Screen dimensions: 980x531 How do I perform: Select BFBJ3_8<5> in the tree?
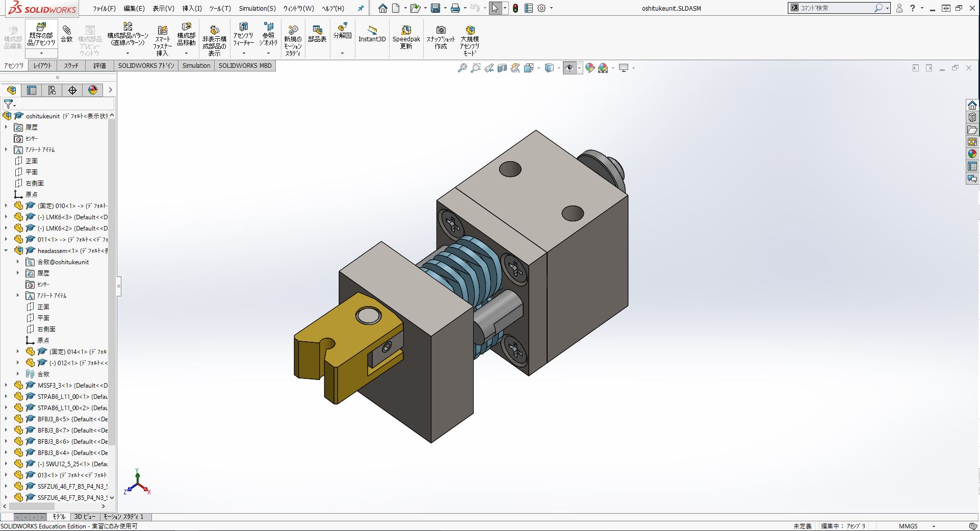pos(72,419)
